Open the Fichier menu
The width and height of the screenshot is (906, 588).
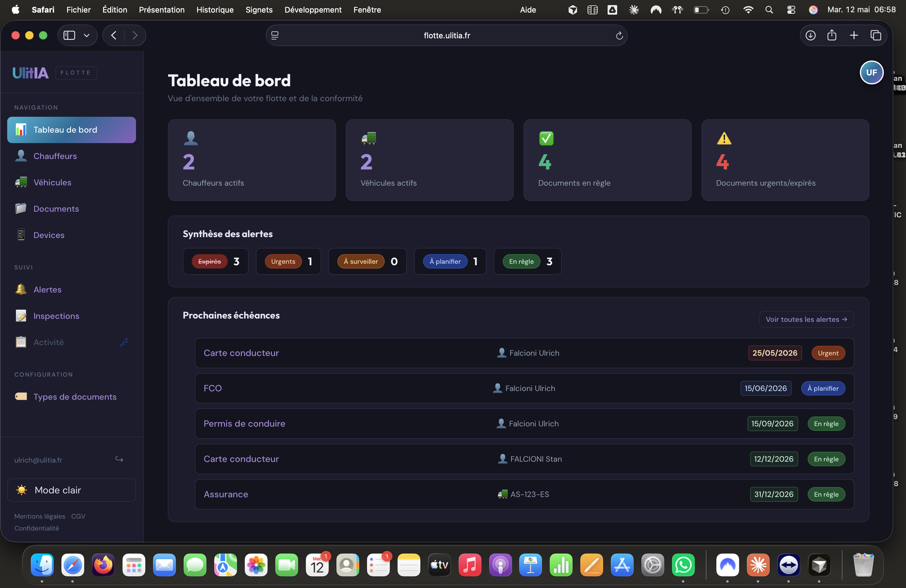point(78,10)
